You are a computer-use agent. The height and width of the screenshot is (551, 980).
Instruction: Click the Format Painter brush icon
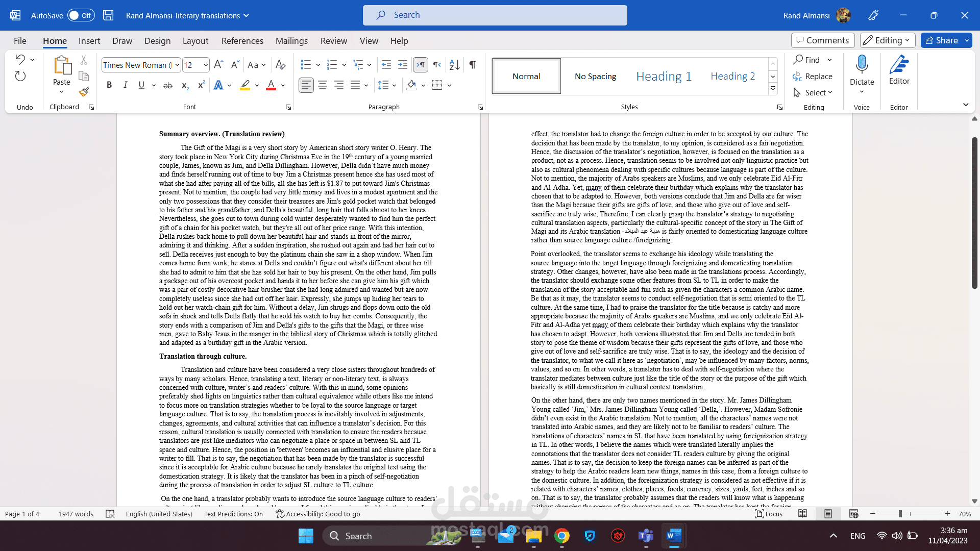84,92
